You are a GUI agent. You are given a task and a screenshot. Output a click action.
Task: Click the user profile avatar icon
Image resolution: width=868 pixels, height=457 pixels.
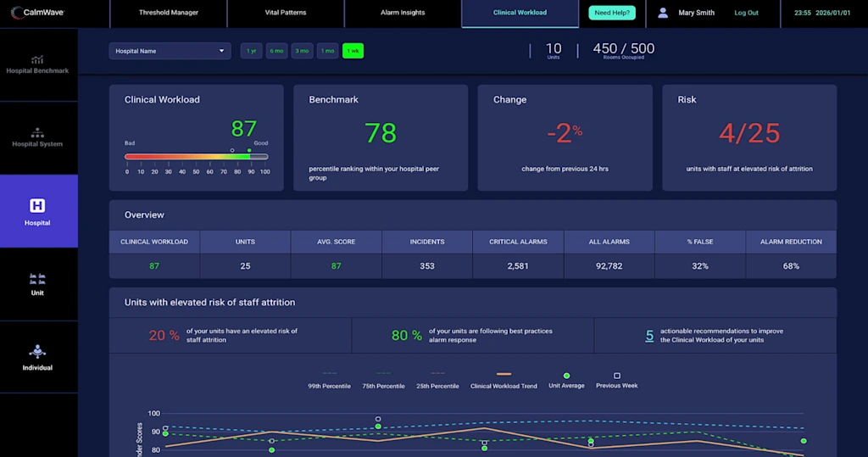tap(663, 13)
